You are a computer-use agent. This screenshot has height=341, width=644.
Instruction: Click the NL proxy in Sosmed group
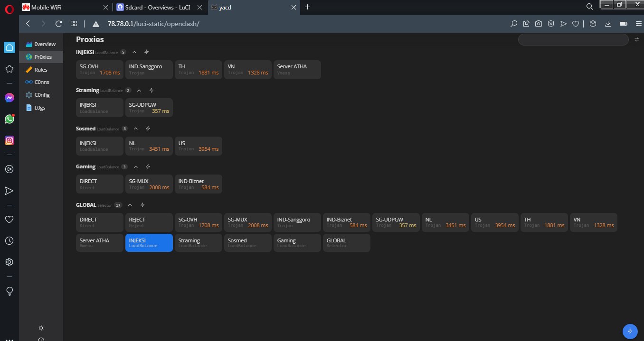(149, 146)
